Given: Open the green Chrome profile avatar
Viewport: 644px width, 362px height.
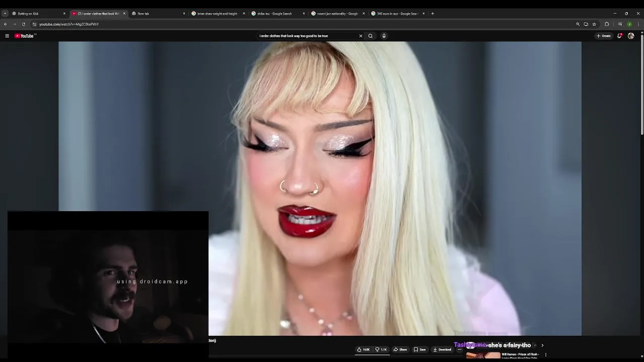Looking at the screenshot, I should click(629, 24).
